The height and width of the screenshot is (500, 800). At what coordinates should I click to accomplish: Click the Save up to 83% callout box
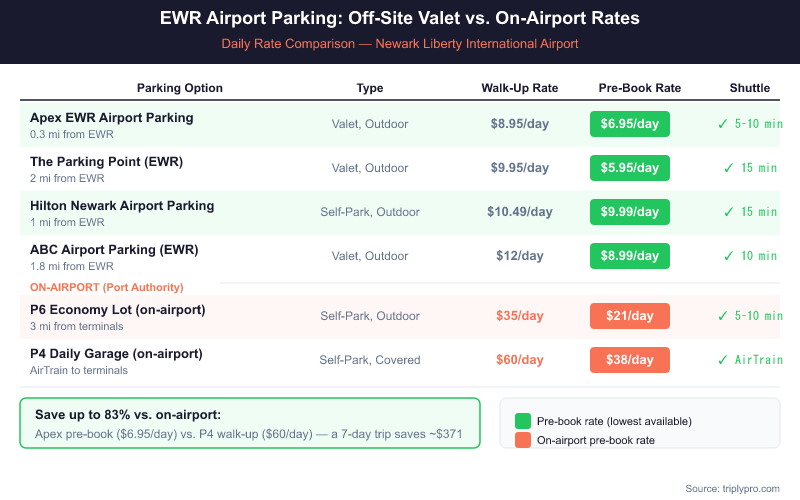(250, 423)
